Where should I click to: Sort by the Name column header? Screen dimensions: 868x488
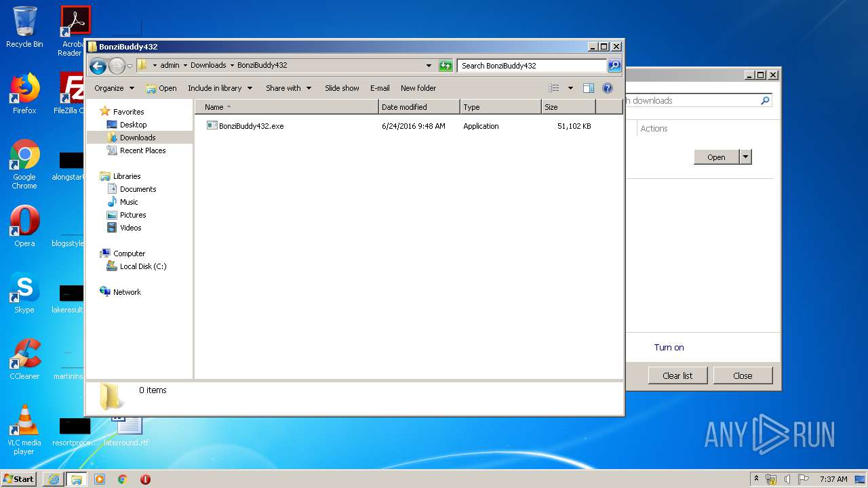pos(286,107)
